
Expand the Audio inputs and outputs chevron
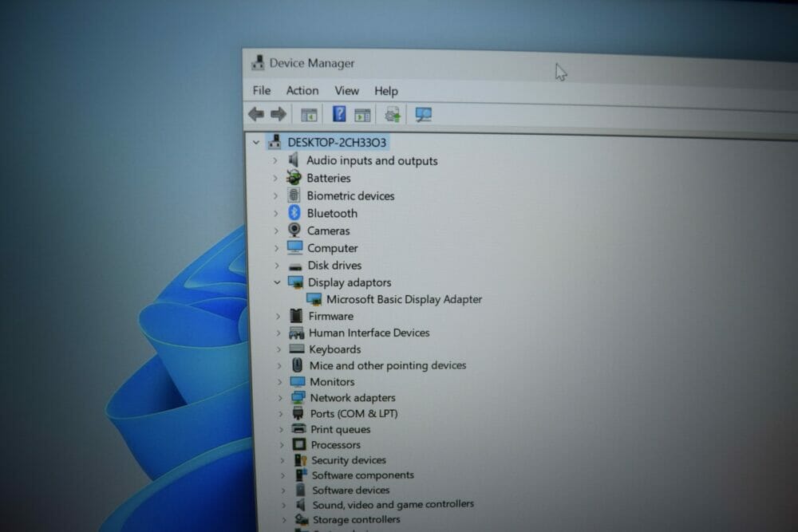click(275, 161)
